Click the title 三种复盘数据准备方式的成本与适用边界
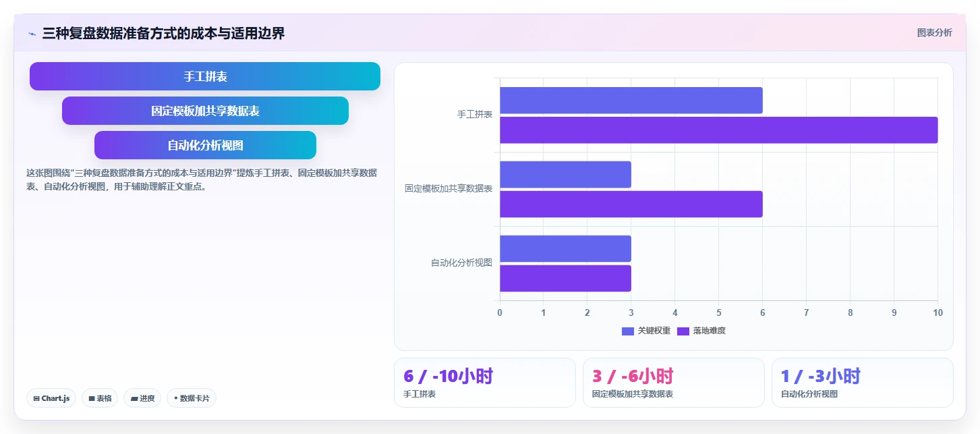Viewport: 980px width, 434px height. pos(163,33)
